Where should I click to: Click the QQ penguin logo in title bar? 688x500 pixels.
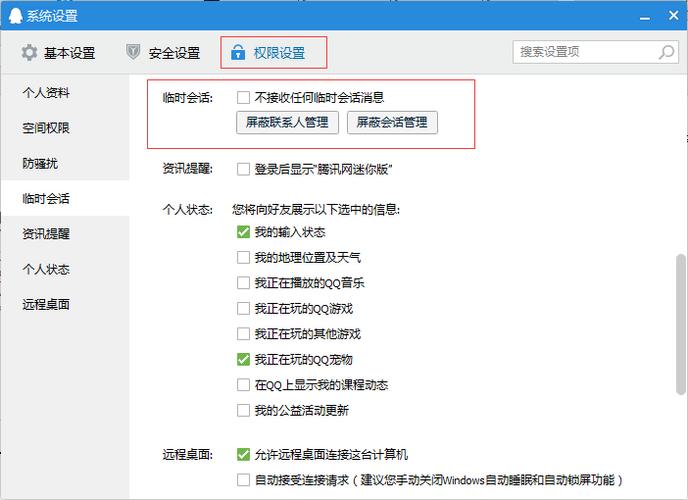(x=15, y=16)
